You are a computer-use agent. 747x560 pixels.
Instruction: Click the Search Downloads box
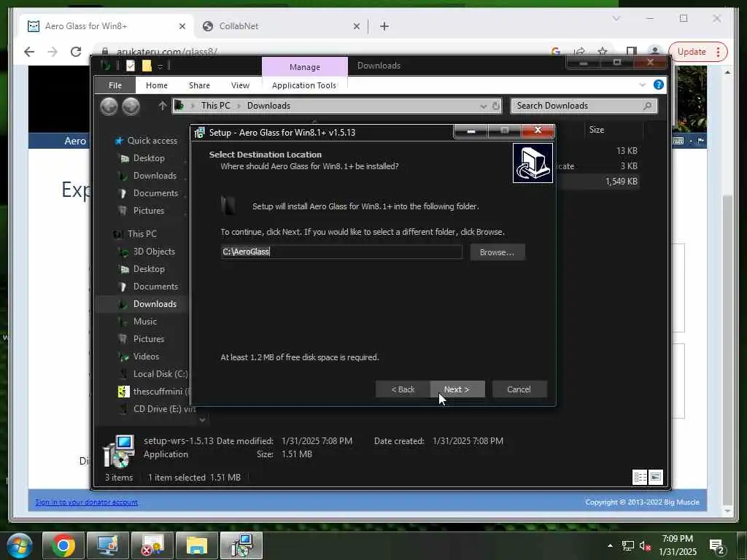coord(584,106)
